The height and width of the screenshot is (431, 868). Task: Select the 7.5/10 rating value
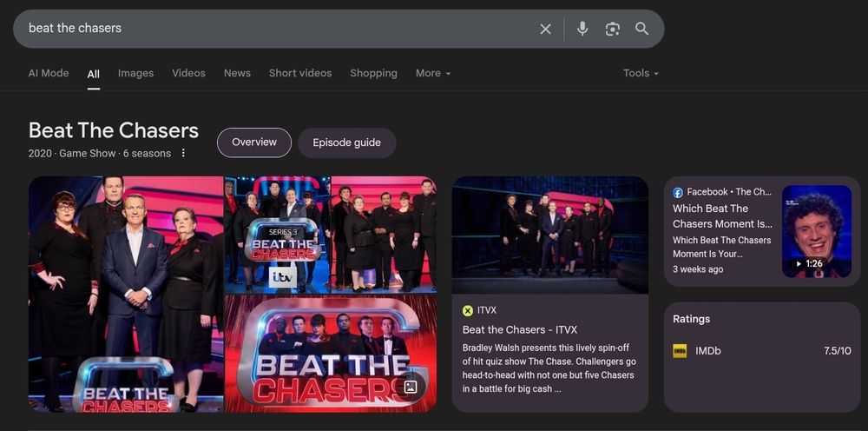(838, 351)
